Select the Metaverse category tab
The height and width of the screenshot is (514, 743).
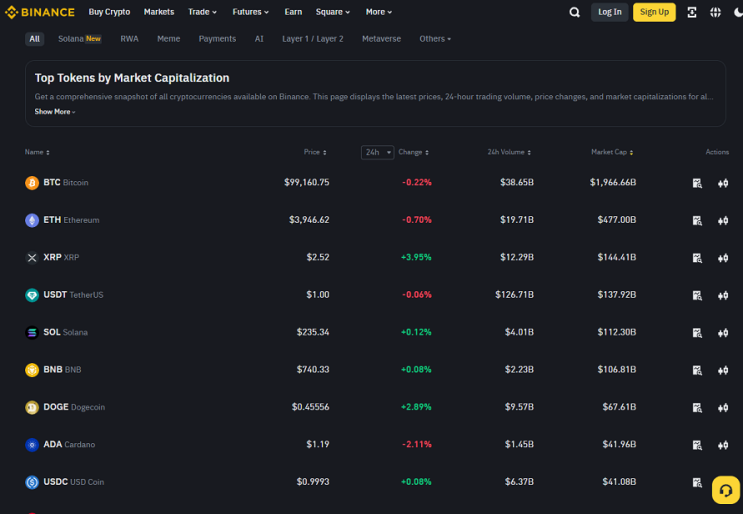381,39
